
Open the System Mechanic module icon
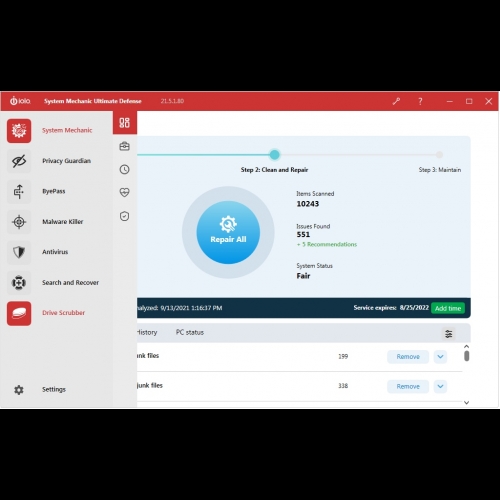(x=19, y=131)
